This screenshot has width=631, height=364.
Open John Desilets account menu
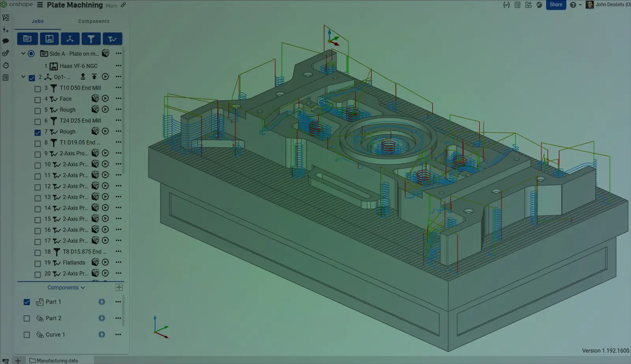(608, 5)
